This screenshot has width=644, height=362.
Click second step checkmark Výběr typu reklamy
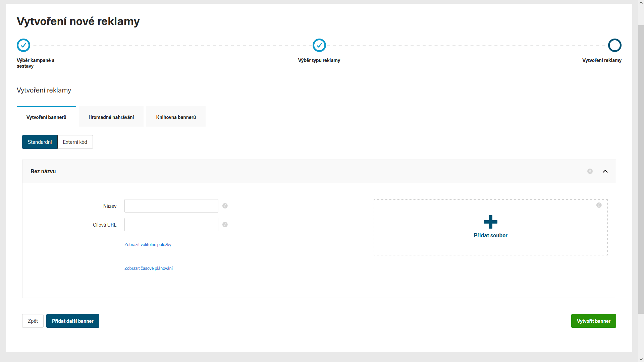[x=319, y=45]
